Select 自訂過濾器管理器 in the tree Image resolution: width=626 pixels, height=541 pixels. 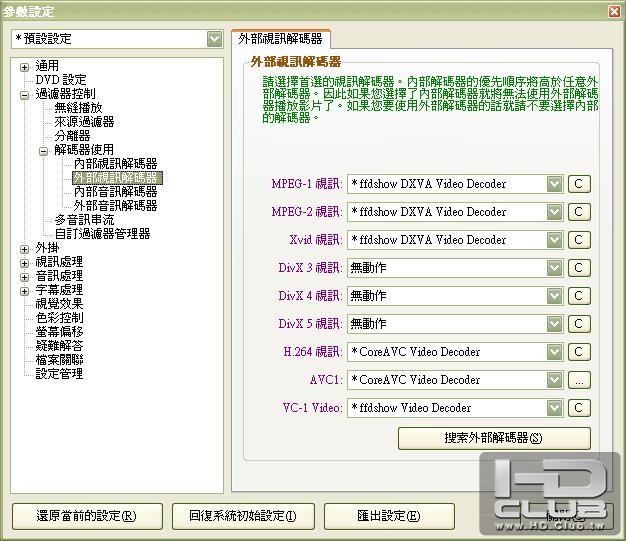pyautogui.click(x=102, y=234)
